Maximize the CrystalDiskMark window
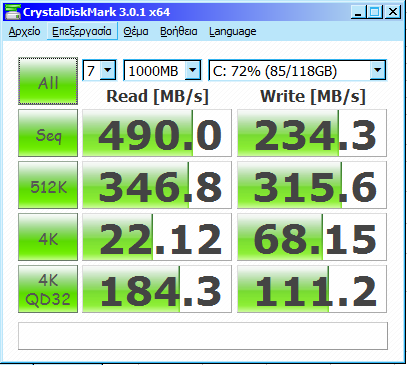This screenshot has height=365, width=407. pyautogui.click(x=375, y=12)
